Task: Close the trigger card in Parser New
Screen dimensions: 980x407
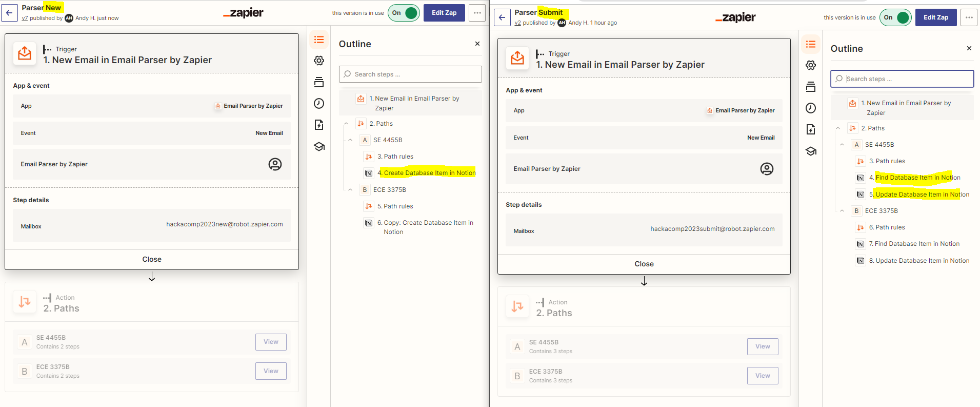Action: coord(152,259)
